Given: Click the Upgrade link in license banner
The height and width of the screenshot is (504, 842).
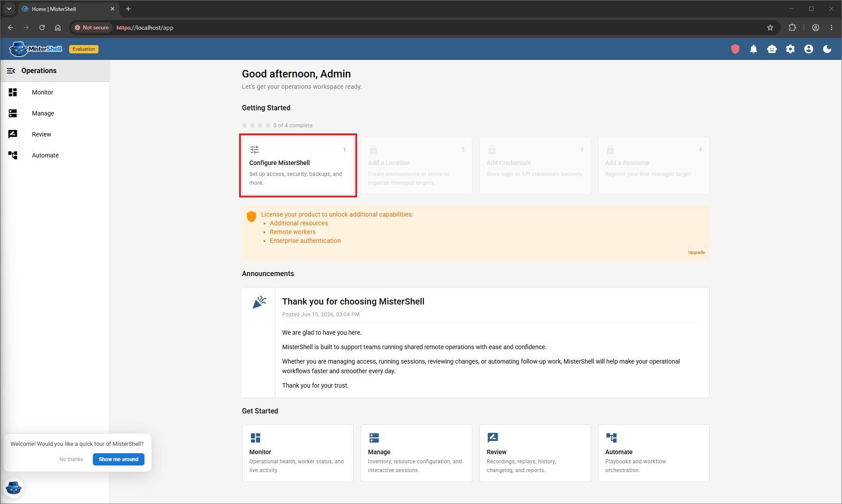Looking at the screenshot, I should [696, 252].
